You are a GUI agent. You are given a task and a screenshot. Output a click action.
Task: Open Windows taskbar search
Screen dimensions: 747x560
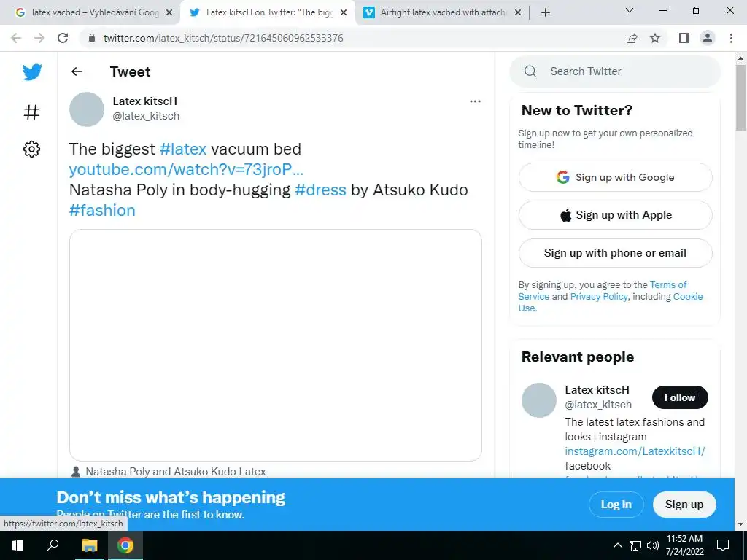(53, 545)
